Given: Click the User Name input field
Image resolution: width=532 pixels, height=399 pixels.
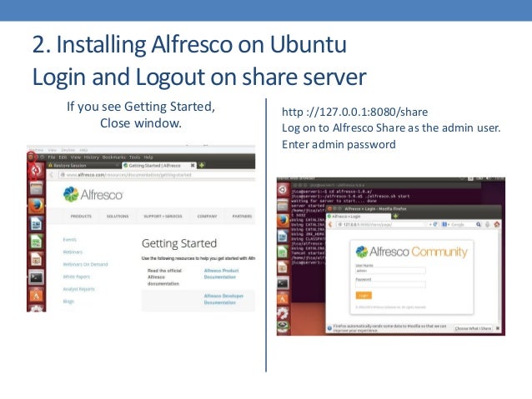Looking at the screenshot, I should coord(390,271).
